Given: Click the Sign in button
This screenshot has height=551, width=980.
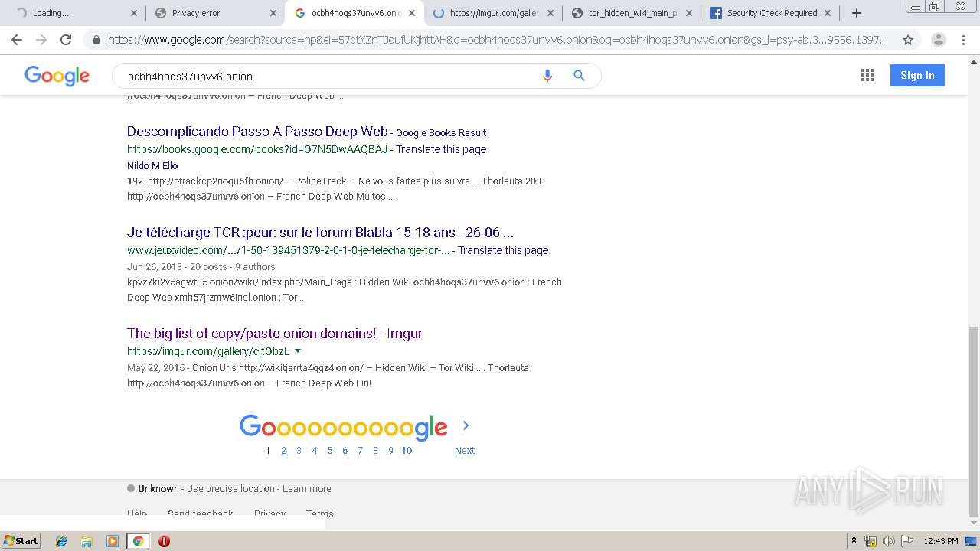Looking at the screenshot, I should 917,75.
